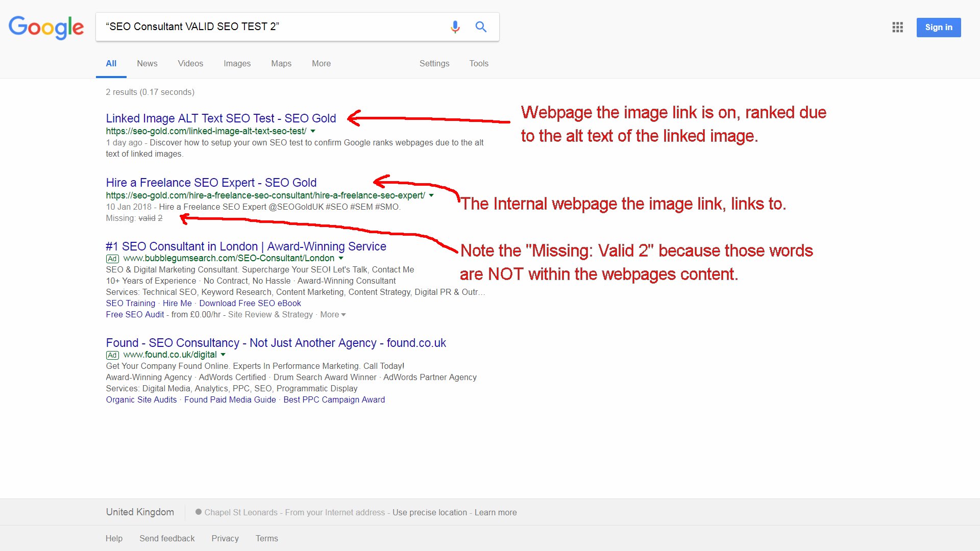Viewport: 980px width, 551px height.
Task: Click green www.bubblegumsearch.com ad URL
Action: (229, 258)
